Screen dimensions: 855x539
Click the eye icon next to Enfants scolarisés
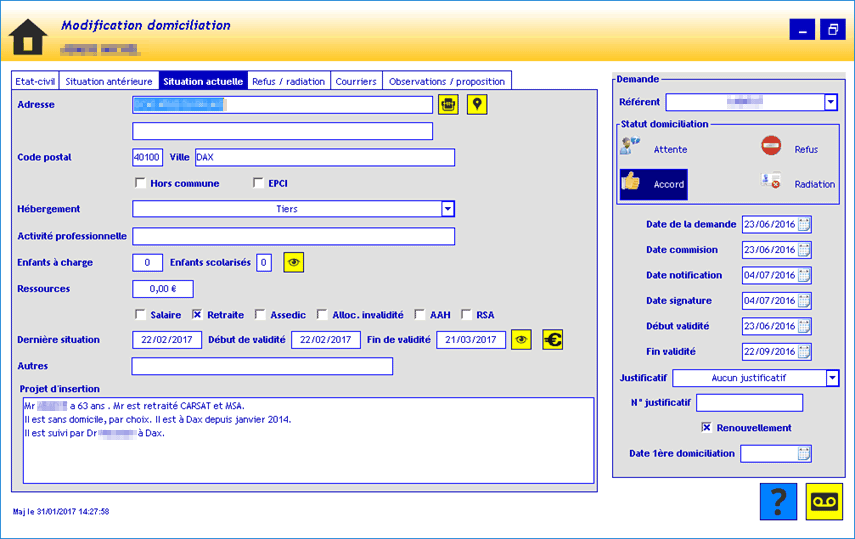[293, 263]
